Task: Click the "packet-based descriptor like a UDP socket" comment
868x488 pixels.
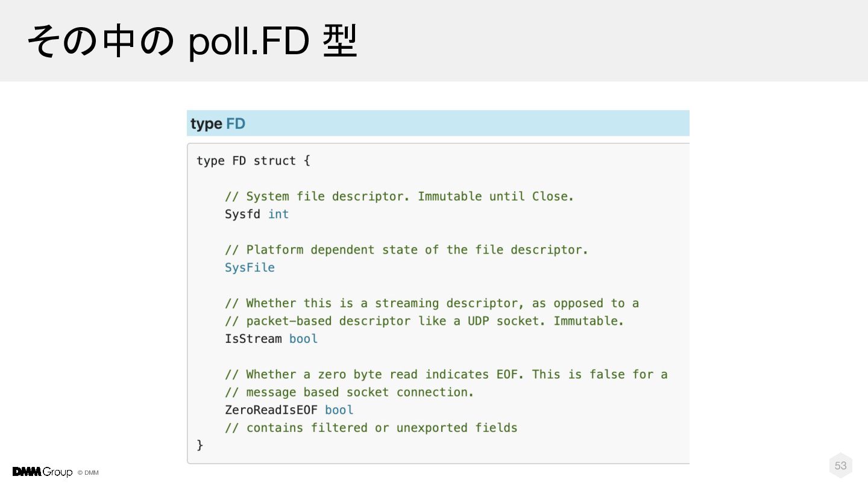Action: [x=424, y=321]
